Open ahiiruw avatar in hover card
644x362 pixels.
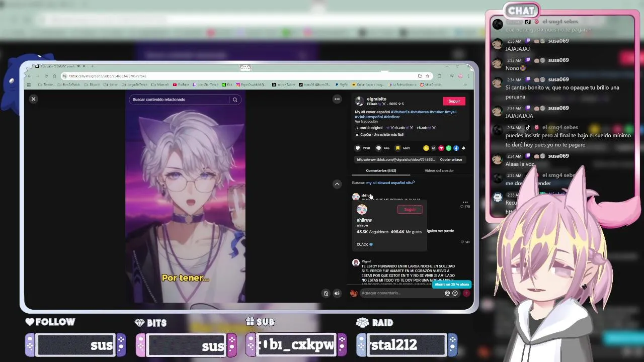362,210
